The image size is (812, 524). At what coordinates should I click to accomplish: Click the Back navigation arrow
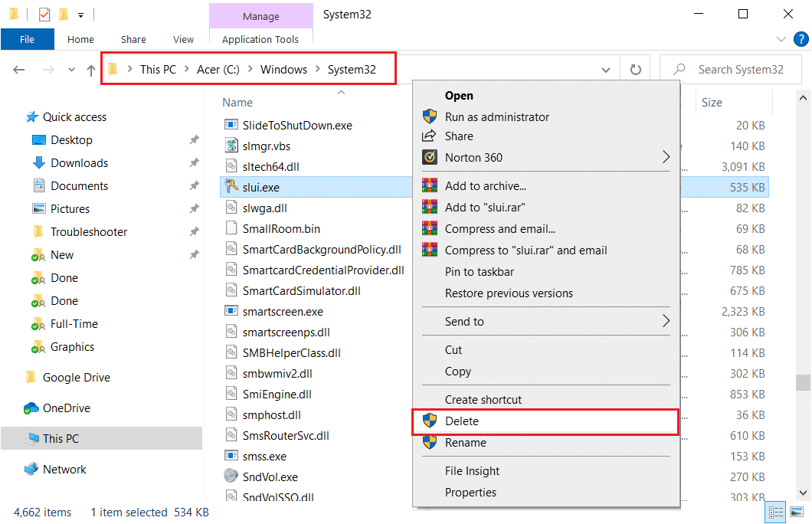pyautogui.click(x=19, y=70)
